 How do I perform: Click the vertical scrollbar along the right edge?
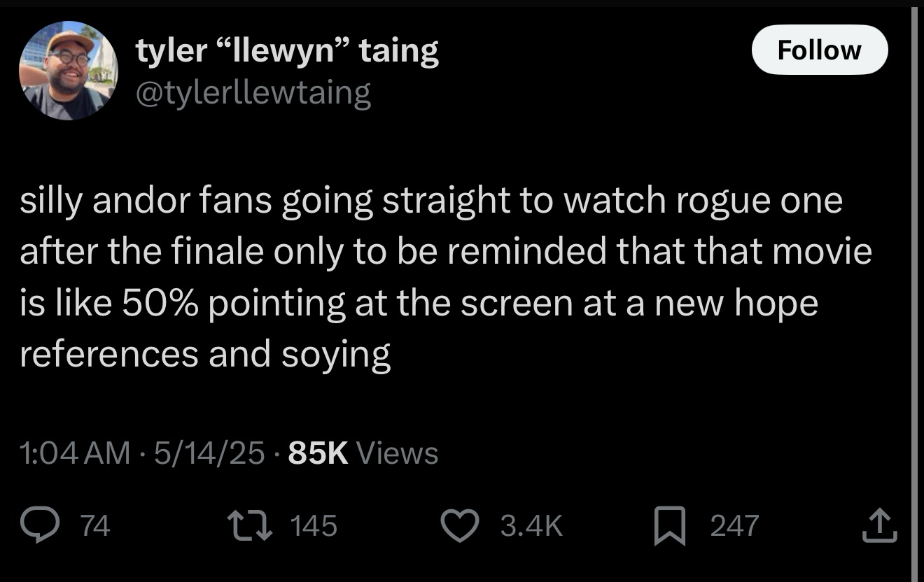(x=918, y=280)
